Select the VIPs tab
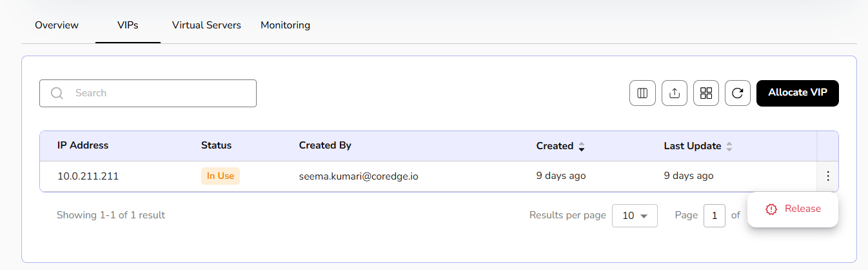The width and height of the screenshot is (868, 270). coord(128,25)
